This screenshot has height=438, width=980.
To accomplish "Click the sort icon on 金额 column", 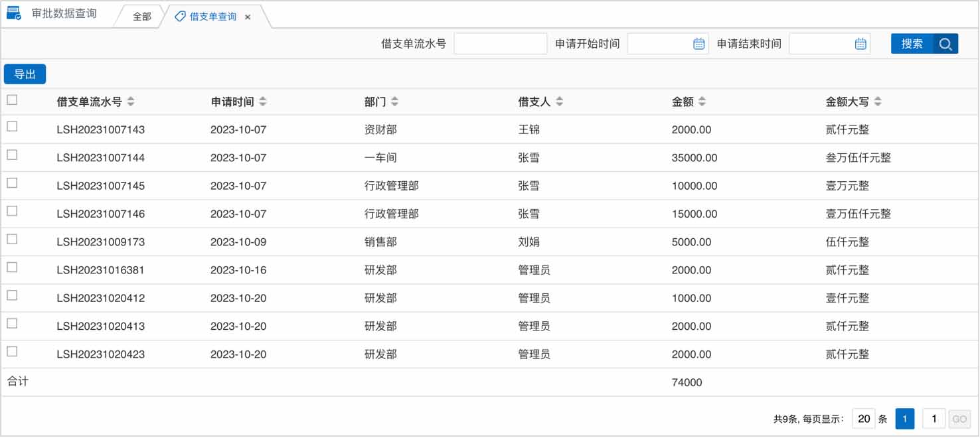I will point(702,101).
